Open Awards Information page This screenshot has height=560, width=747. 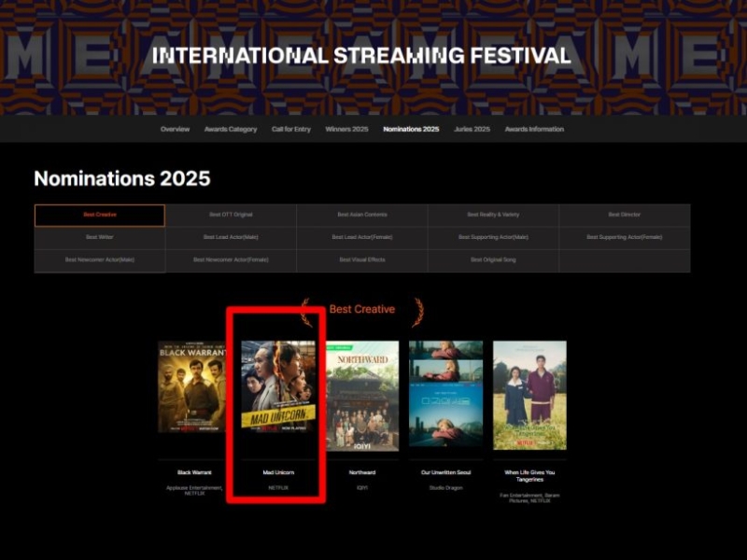point(534,130)
